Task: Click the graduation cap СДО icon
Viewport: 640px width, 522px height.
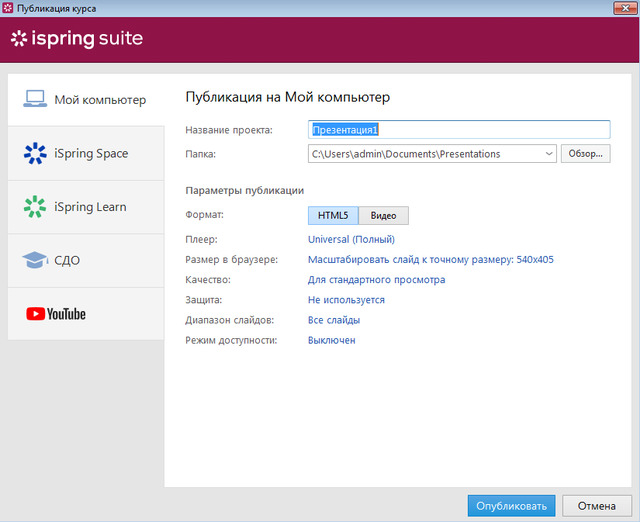Action: point(35,260)
